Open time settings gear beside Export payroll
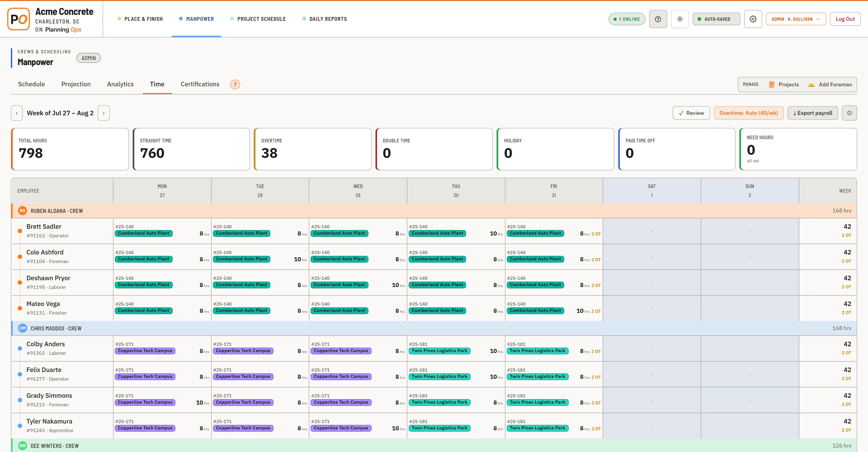868x452 pixels. pos(849,113)
